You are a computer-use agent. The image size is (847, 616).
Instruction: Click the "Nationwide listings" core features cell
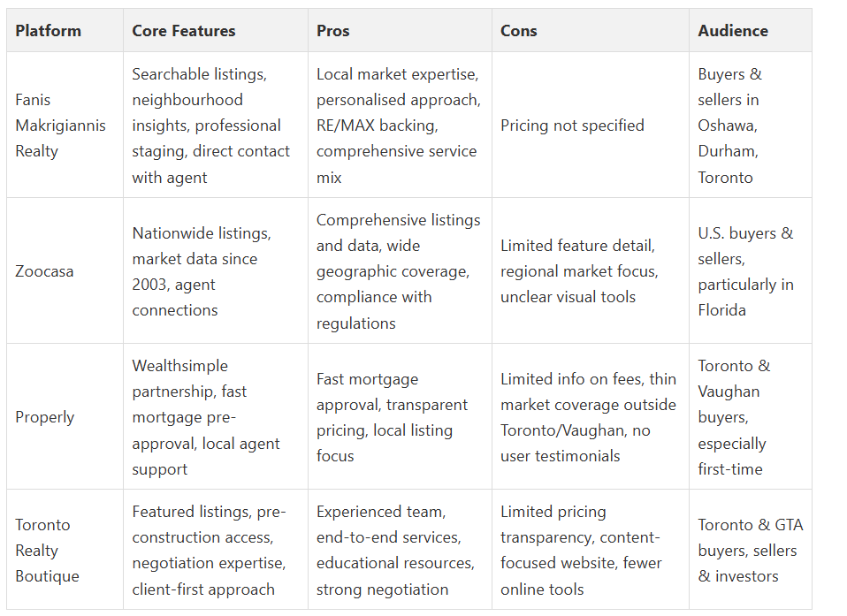point(202,271)
